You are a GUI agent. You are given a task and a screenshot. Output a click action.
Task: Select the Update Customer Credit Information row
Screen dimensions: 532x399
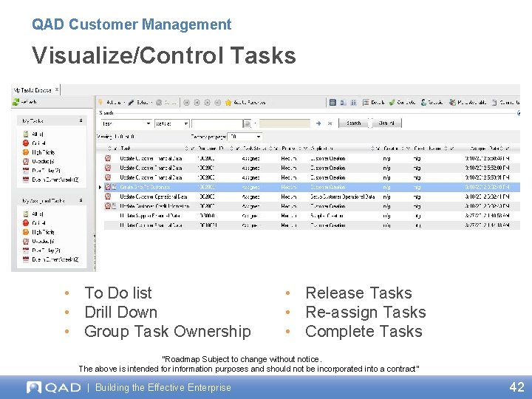(312, 206)
